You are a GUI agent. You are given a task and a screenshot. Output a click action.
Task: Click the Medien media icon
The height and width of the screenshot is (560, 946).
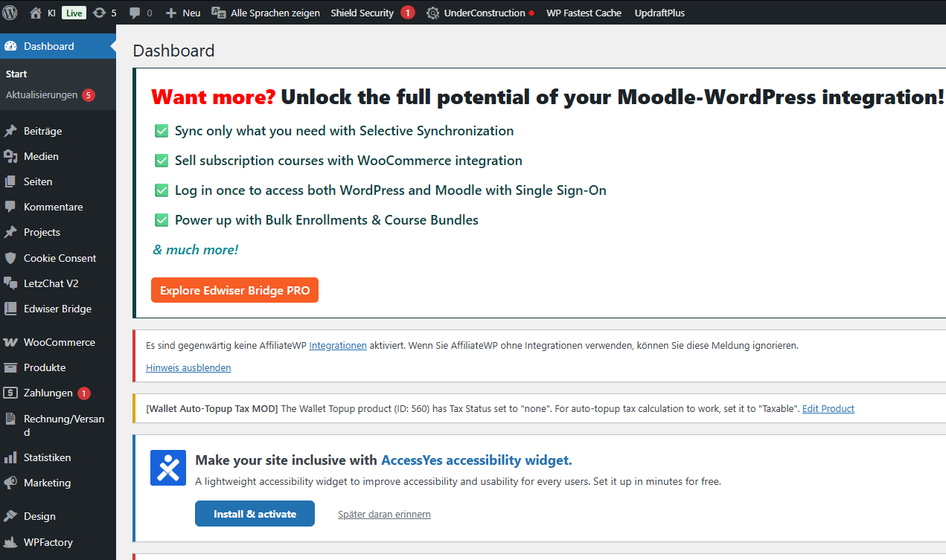tap(10, 156)
